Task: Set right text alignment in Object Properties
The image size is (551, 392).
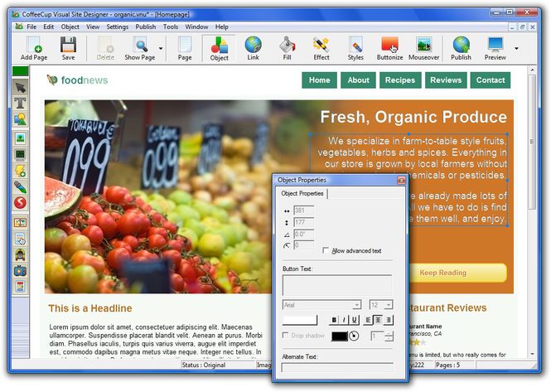Action: pyautogui.click(x=388, y=320)
